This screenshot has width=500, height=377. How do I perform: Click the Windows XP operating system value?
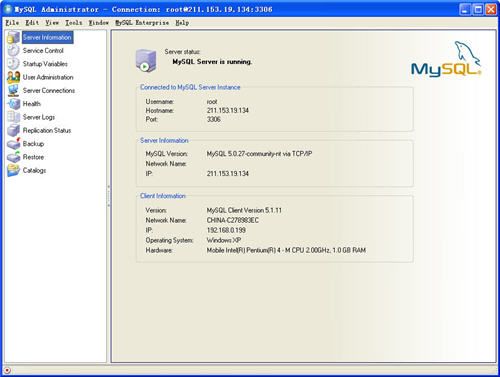coord(224,240)
